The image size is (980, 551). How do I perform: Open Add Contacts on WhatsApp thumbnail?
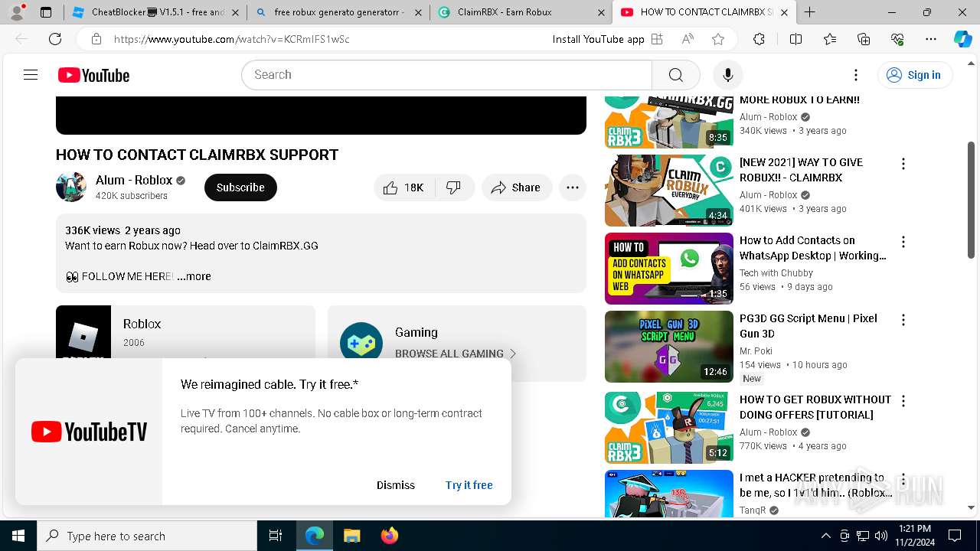pos(669,269)
